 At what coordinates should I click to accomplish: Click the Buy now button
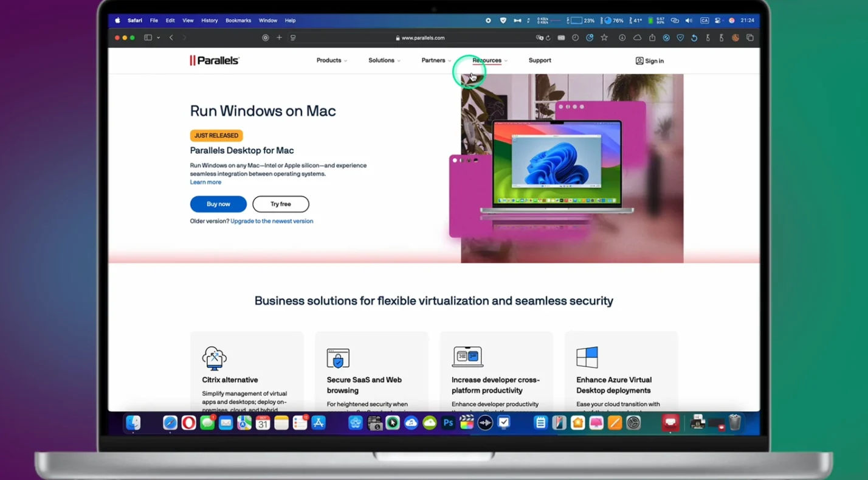tap(218, 204)
